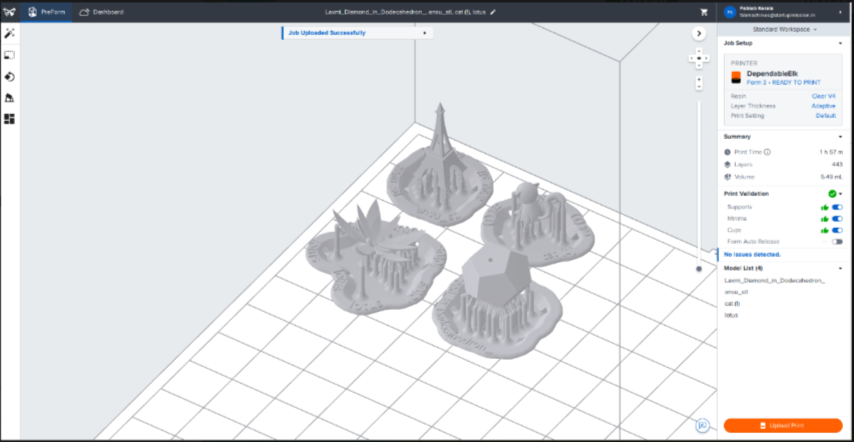This screenshot has height=442, width=854.
Task: Click the green Print Validation checkmark
Action: coord(832,194)
